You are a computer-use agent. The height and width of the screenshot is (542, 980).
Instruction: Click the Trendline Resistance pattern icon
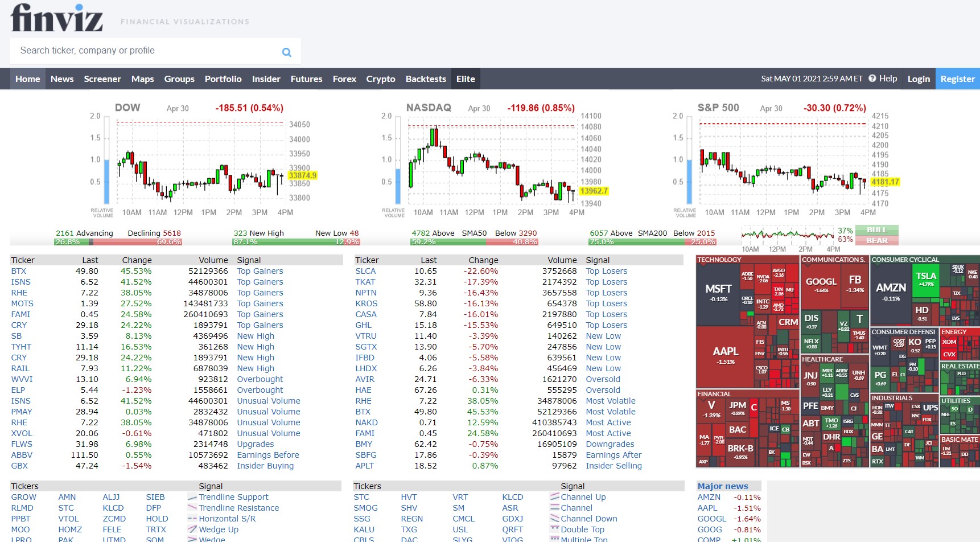pyautogui.click(x=192, y=508)
